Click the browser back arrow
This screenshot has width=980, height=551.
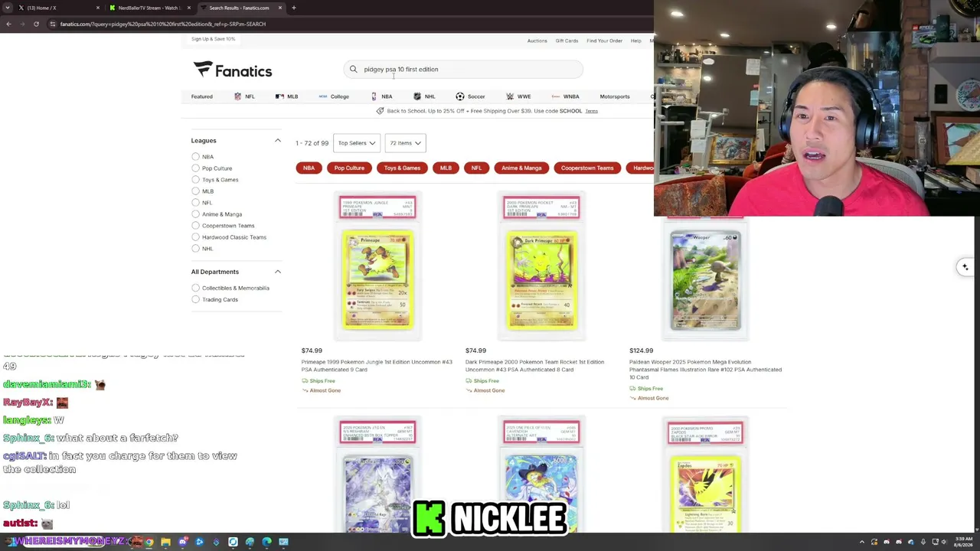(x=8, y=24)
